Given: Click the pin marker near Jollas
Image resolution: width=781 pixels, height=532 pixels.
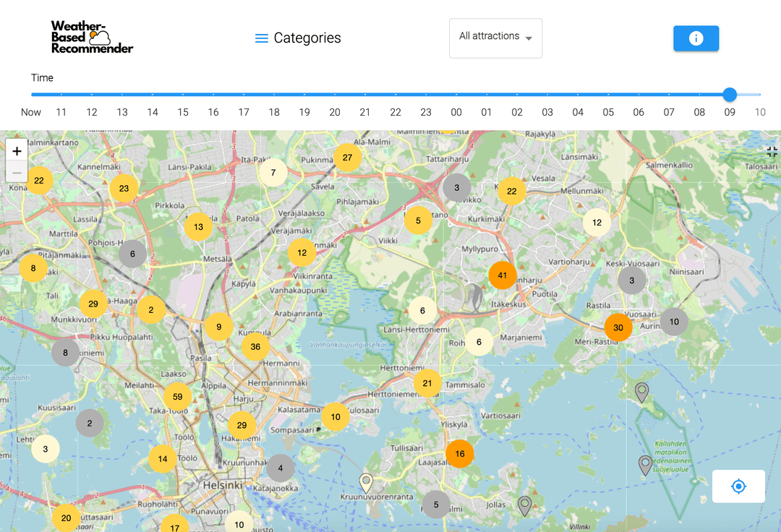Looking at the screenshot, I should (525, 505).
